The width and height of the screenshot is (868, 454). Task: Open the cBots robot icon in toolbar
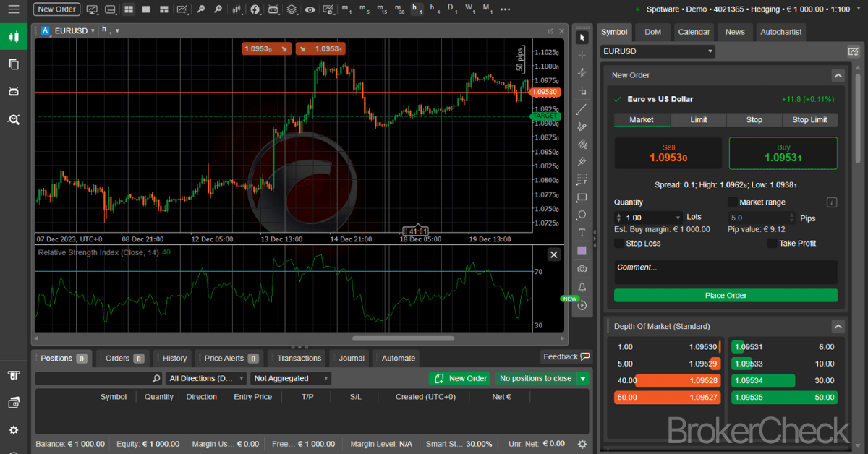[273, 9]
